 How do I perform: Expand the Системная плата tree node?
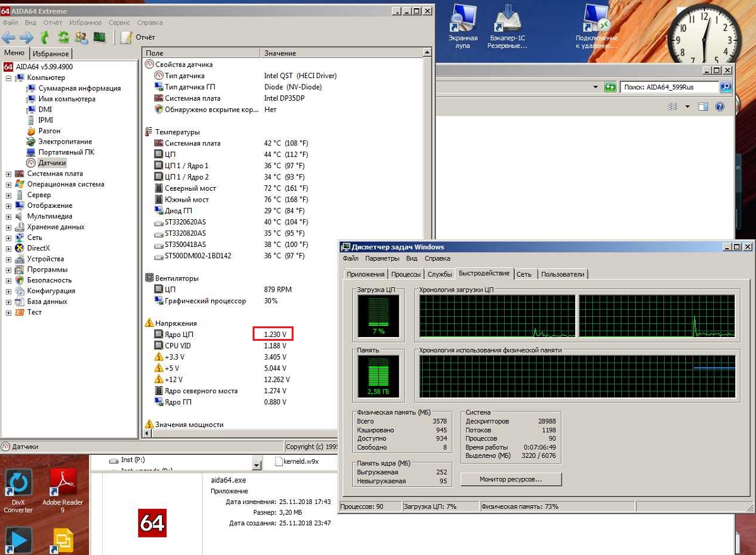[9, 174]
